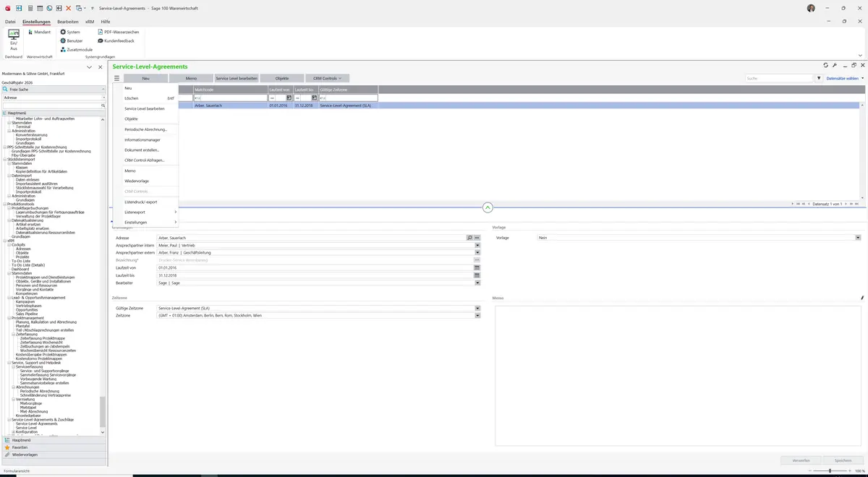Open PDF-Wasserzeichen in the ribbon
The height and width of the screenshot is (477, 868).
[118, 33]
